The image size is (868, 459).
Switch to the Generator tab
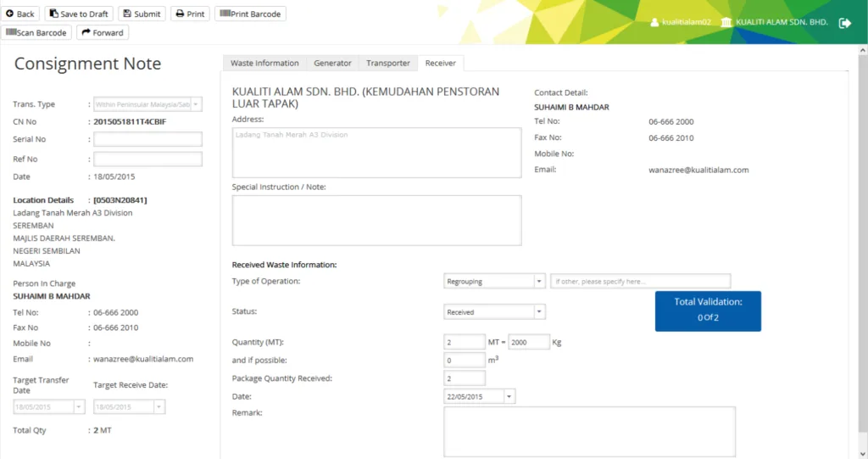coord(332,63)
